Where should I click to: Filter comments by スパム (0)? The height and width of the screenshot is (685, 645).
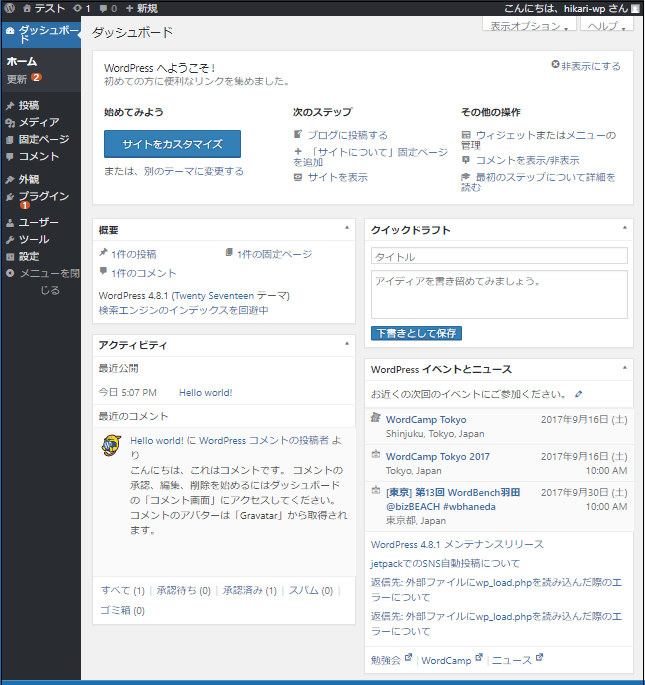pyautogui.click(x=311, y=591)
